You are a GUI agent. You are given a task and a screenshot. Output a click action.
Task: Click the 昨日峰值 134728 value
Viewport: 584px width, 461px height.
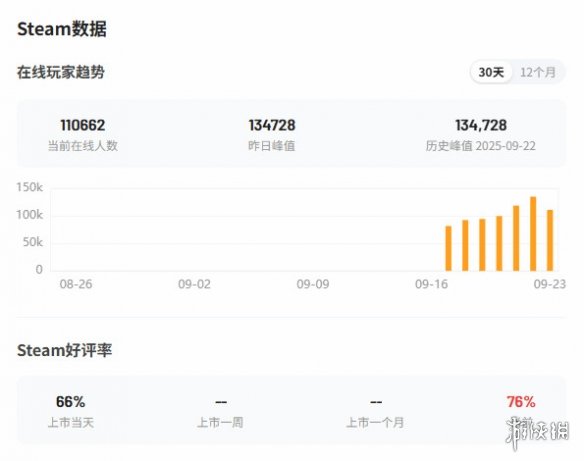pos(272,125)
